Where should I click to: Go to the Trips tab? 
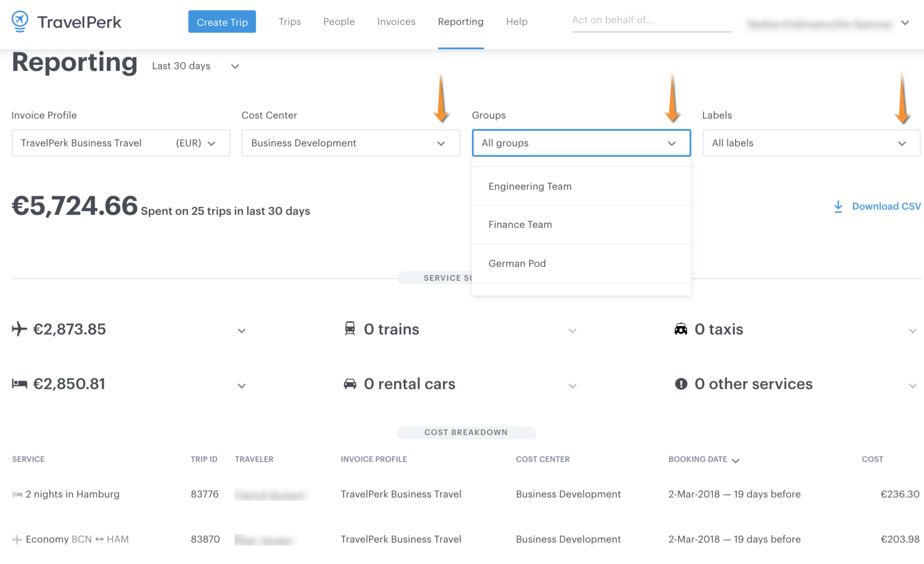[290, 22]
